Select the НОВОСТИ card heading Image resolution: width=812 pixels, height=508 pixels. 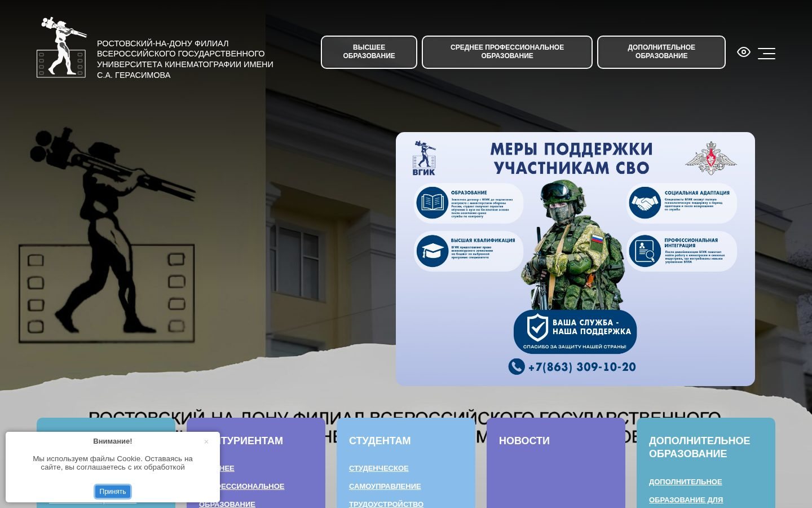(x=524, y=441)
